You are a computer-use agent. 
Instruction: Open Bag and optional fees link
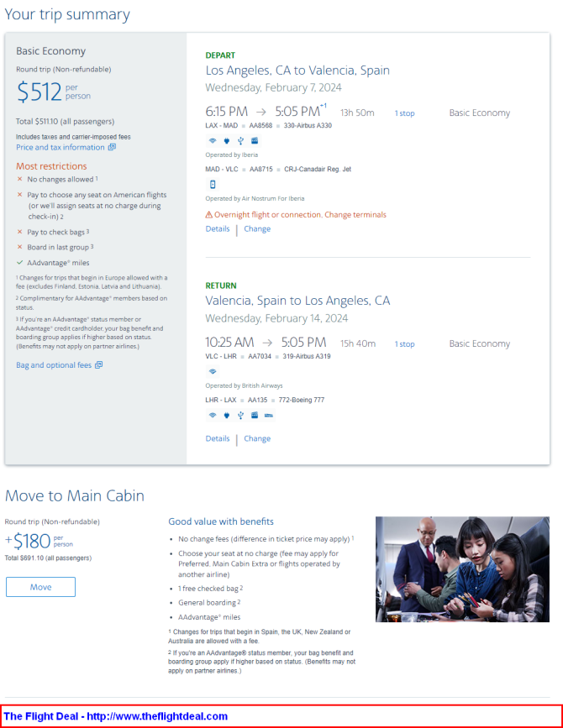[55, 365]
